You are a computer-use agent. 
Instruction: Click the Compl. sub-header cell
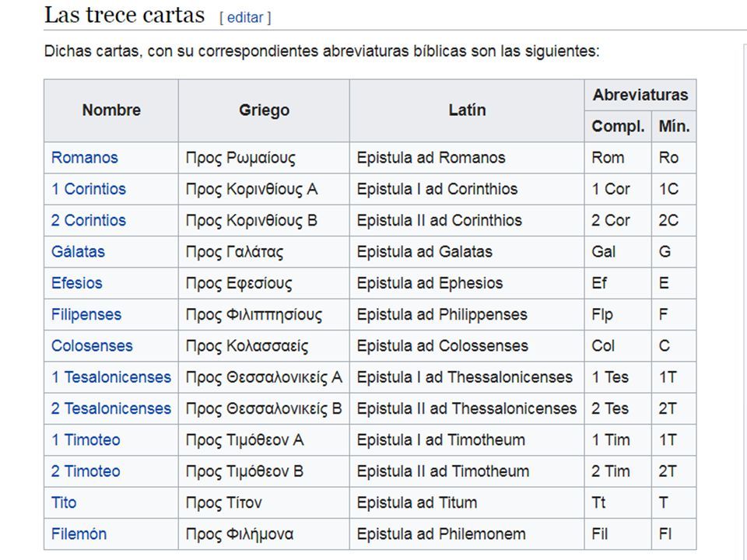618,127
